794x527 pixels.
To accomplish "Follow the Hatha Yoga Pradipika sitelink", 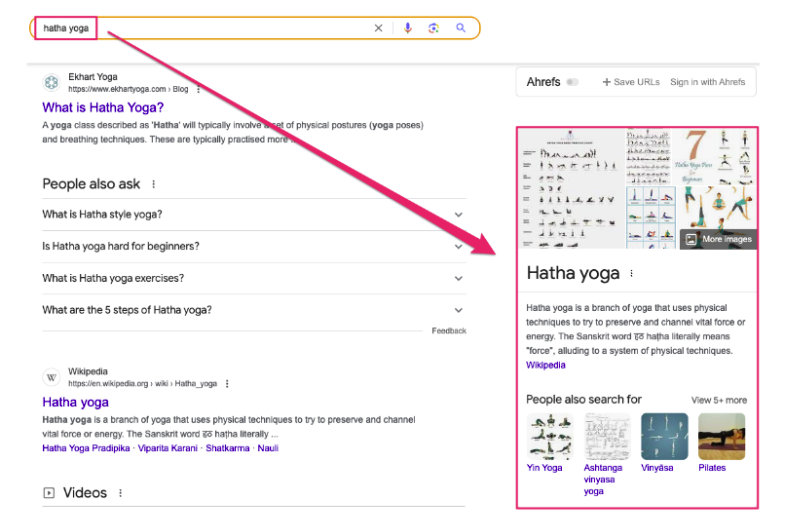I will [86, 448].
